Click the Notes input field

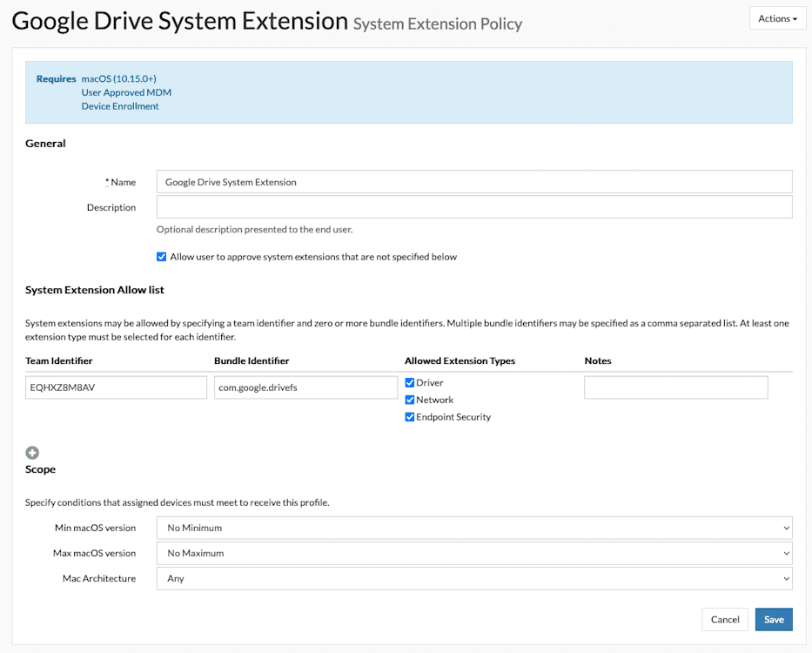click(676, 387)
